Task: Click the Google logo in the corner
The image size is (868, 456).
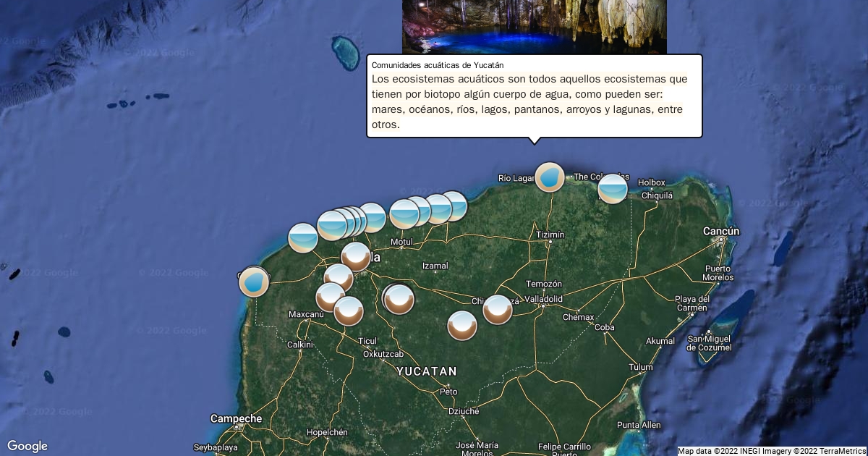Action: coord(27,446)
